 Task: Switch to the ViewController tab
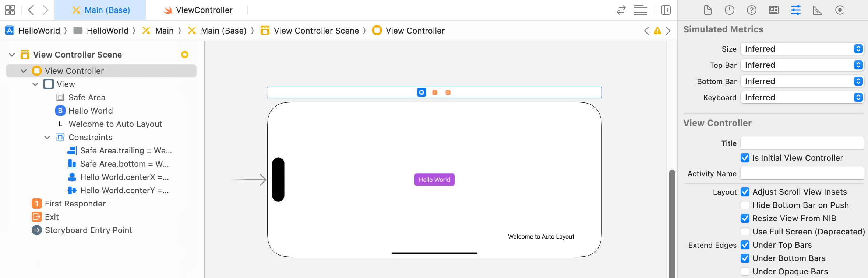(198, 10)
